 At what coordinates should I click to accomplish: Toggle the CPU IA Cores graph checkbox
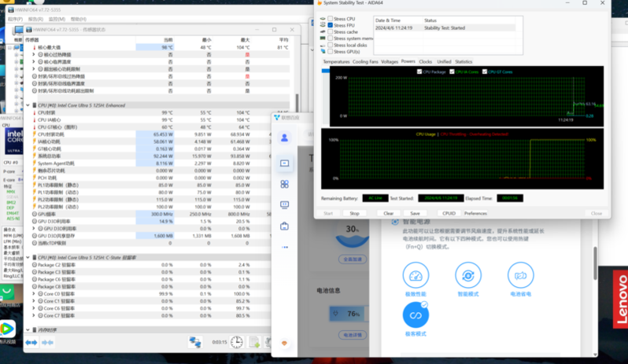pyautogui.click(x=452, y=72)
